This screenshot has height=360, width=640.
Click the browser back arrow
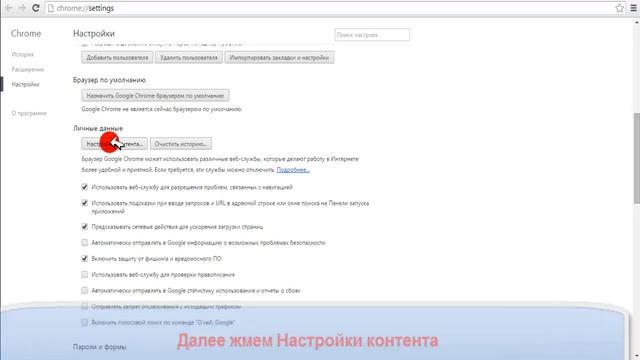pyautogui.click(x=9, y=8)
